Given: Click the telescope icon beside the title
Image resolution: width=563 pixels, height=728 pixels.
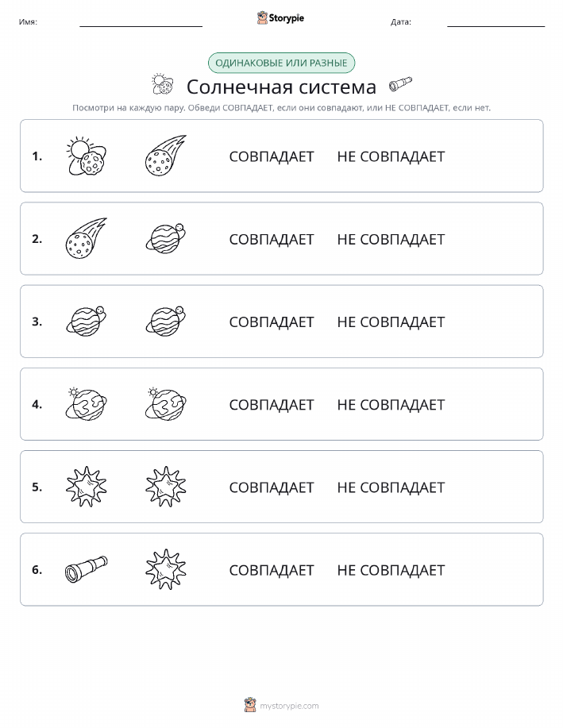Looking at the screenshot, I should (400, 83).
